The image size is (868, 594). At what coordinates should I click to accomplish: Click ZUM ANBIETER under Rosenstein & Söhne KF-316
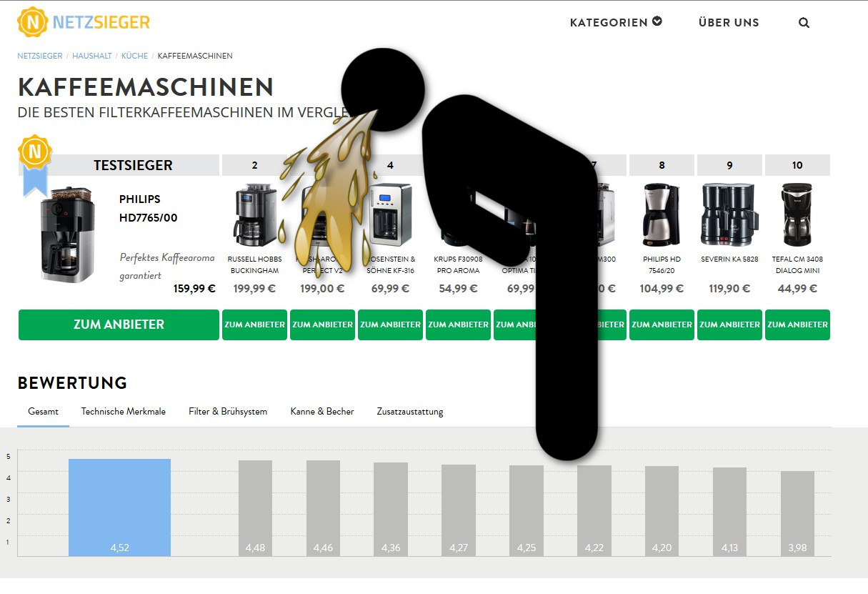(391, 325)
